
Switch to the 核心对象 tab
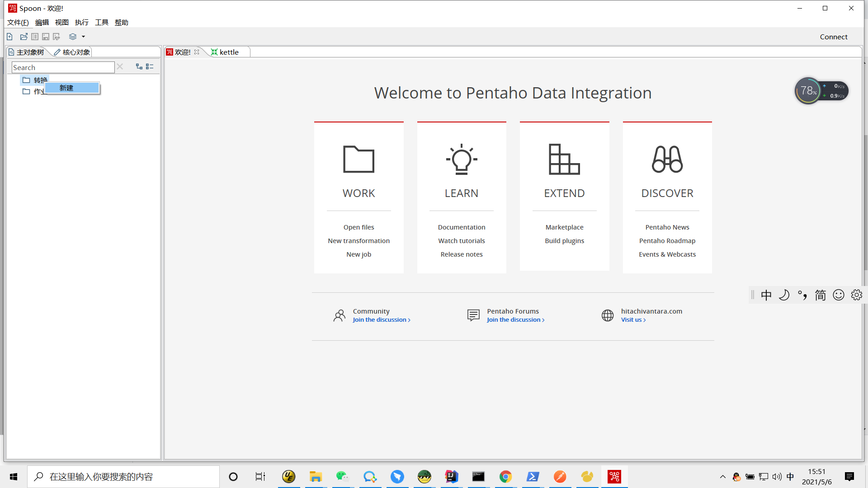72,52
